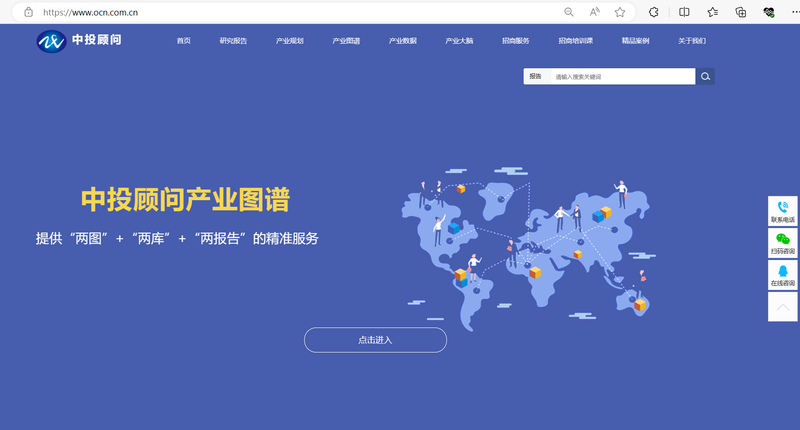Image resolution: width=800 pixels, height=430 pixels.
Task: Toggle browser split screen icon
Action: click(684, 12)
